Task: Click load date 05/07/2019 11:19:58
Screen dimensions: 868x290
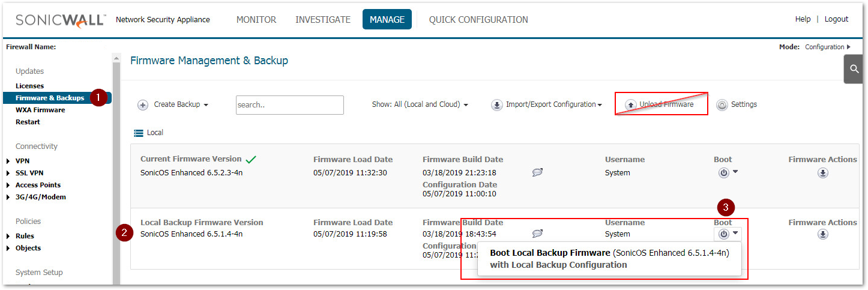Action: pos(350,234)
